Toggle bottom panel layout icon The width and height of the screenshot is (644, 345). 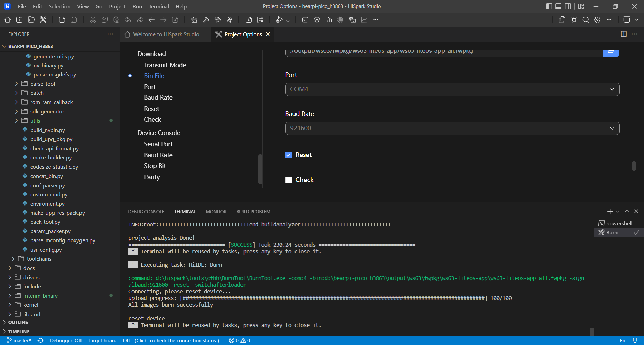[x=558, y=6]
